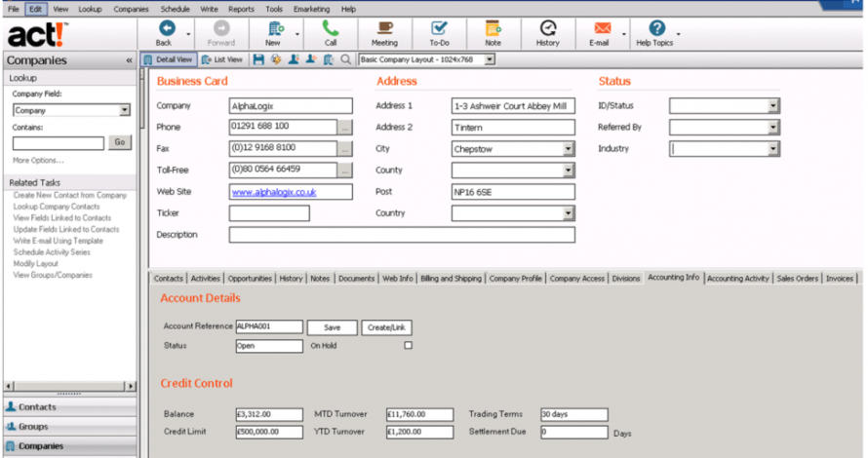The image size is (868, 458).
Task: Open the Lookup menu
Action: 90,9
